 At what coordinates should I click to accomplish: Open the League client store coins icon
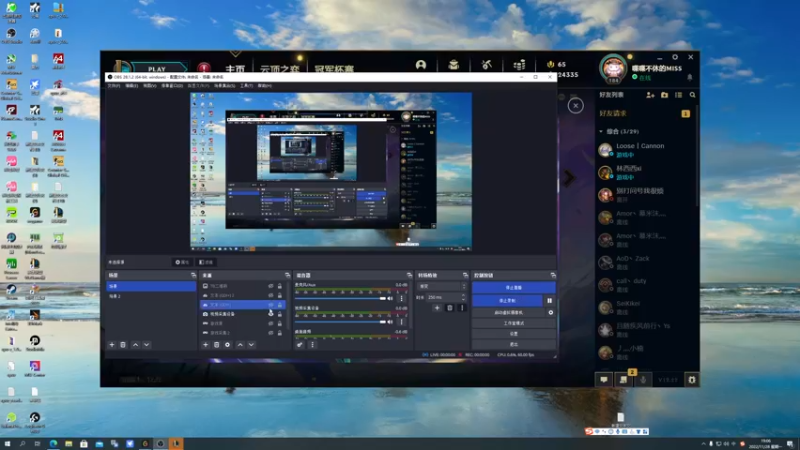(x=519, y=65)
